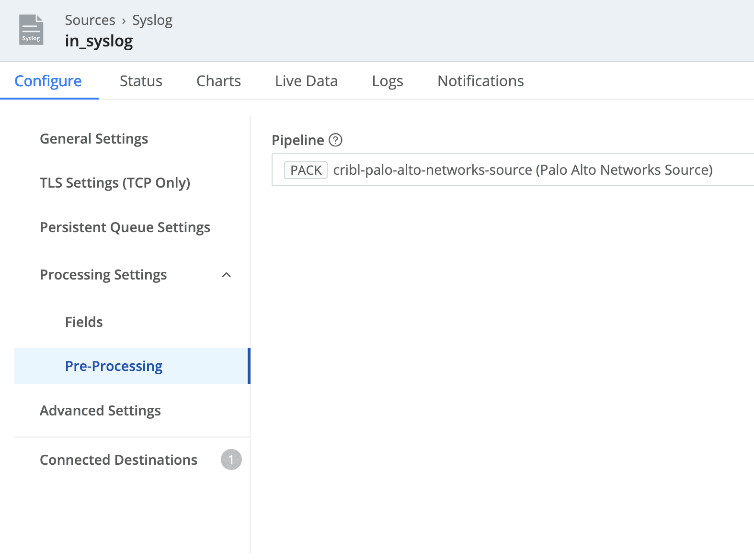Select Fields under Processing Settings
This screenshot has height=560, width=754.
tap(84, 322)
